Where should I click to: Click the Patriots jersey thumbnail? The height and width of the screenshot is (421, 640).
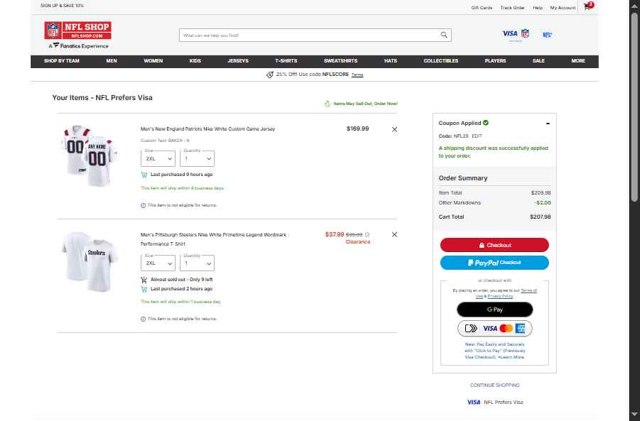[90, 156]
